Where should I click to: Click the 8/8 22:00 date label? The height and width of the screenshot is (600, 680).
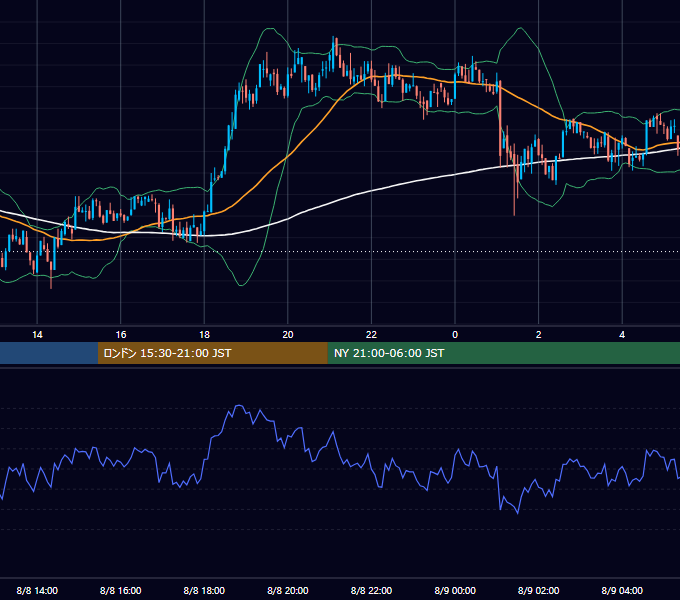coord(371,590)
